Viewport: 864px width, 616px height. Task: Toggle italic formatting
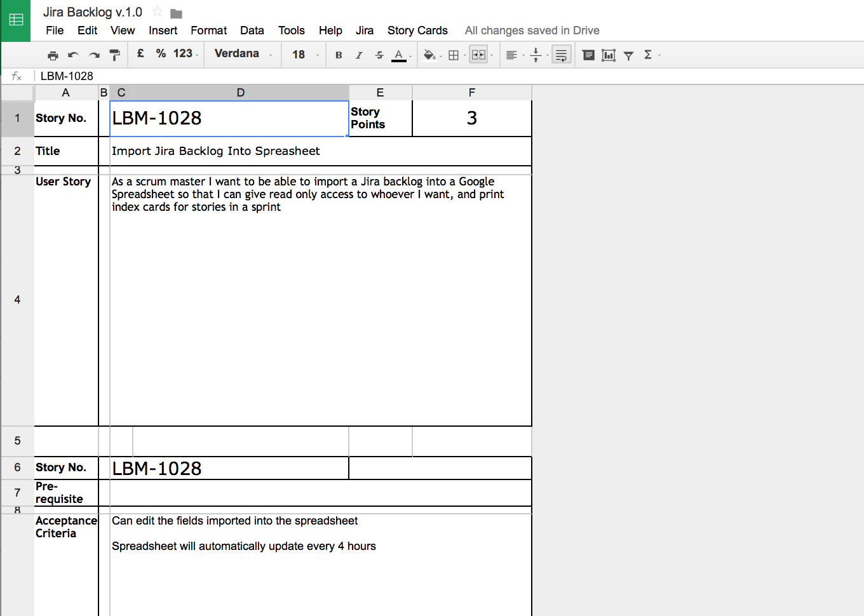pyautogui.click(x=359, y=55)
